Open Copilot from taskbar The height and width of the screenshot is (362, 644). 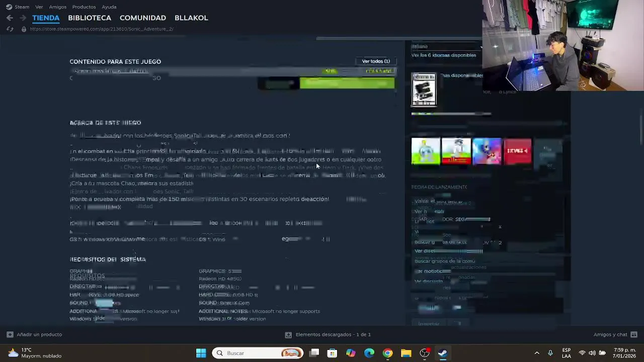351,353
